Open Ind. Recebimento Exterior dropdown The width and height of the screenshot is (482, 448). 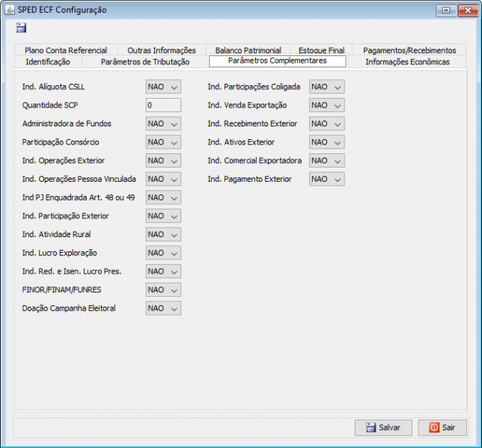[327, 123]
